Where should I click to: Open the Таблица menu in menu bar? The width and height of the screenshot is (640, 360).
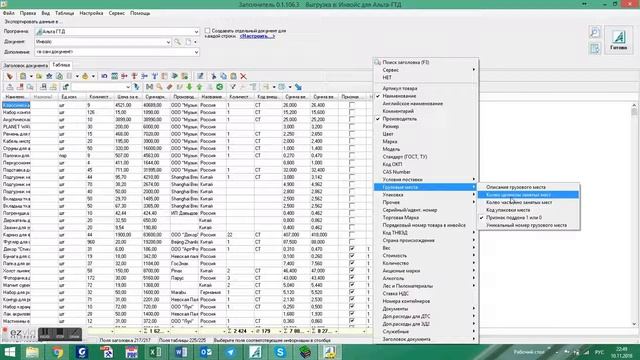64,13
